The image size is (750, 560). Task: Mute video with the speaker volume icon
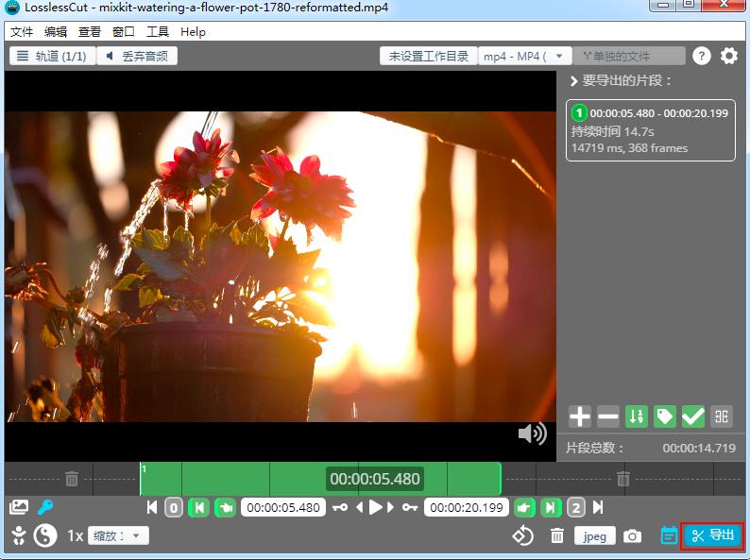(532, 433)
